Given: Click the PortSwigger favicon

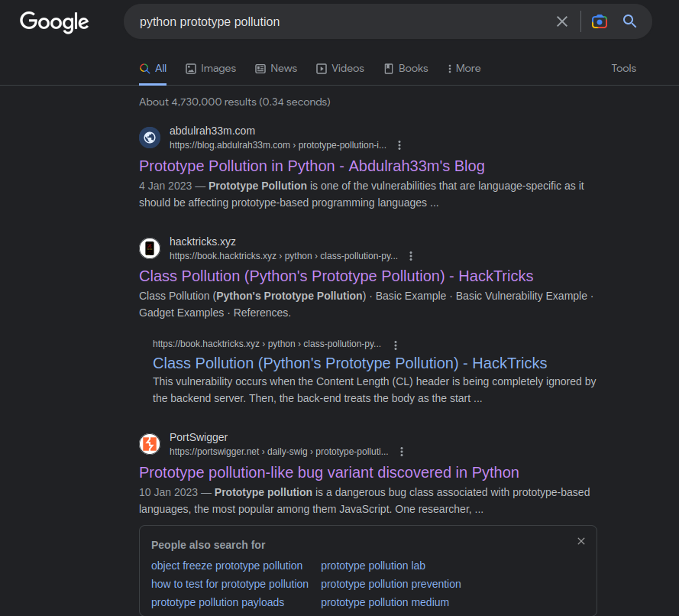Looking at the screenshot, I should click(x=150, y=444).
